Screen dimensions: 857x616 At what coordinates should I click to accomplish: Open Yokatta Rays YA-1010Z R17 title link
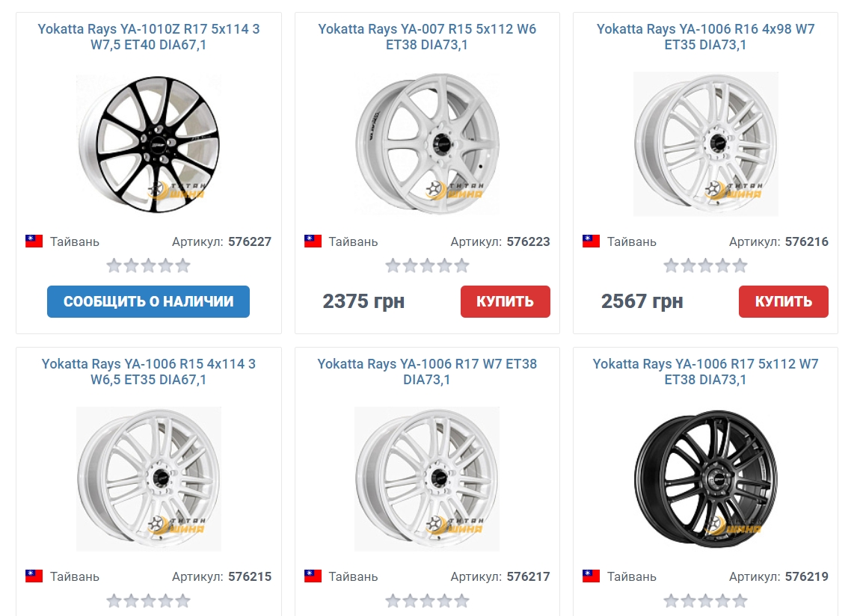148,37
